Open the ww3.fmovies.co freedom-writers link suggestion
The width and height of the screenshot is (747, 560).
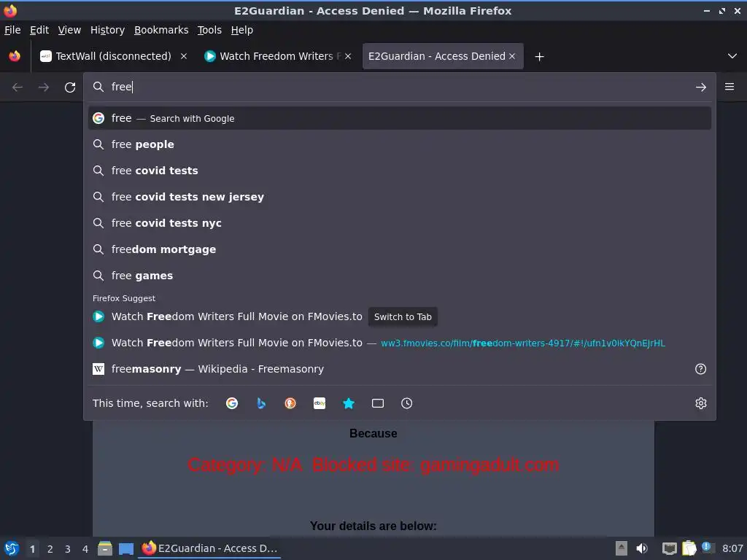[x=399, y=343]
